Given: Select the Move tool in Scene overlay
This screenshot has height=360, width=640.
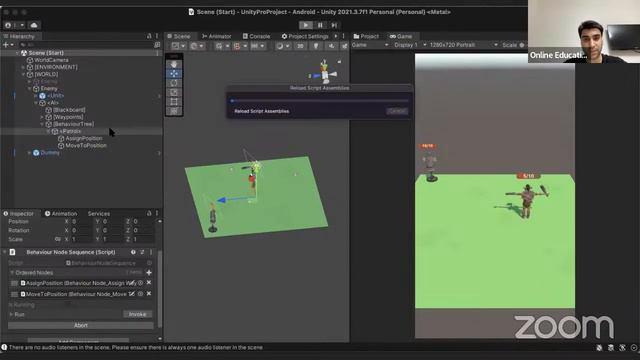Looking at the screenshot, I should tap(174, 73).
